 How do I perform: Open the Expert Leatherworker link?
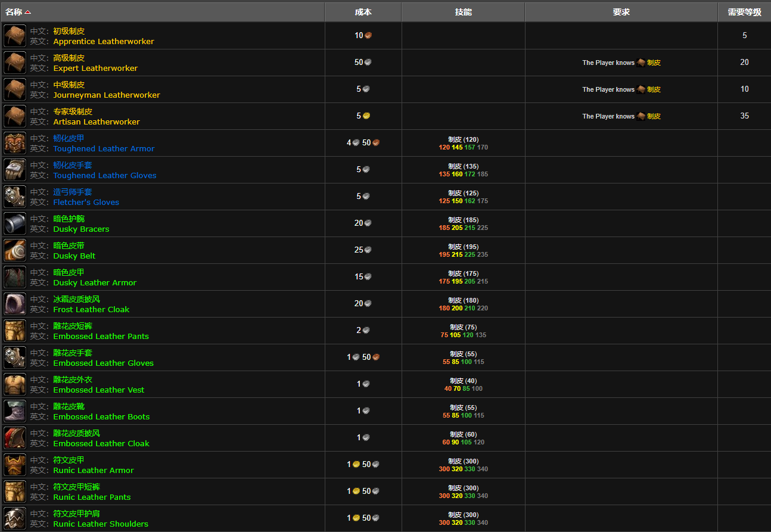95,69
